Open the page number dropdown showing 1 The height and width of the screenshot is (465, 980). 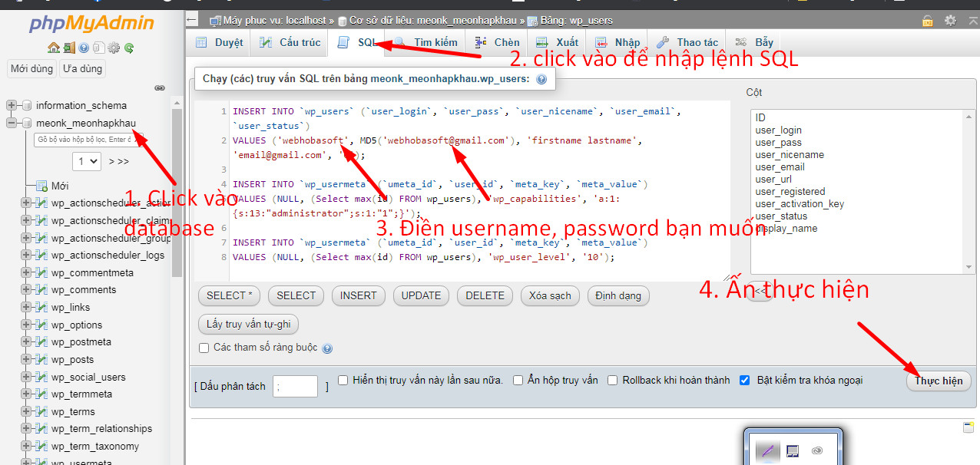[x=87, y=162]
